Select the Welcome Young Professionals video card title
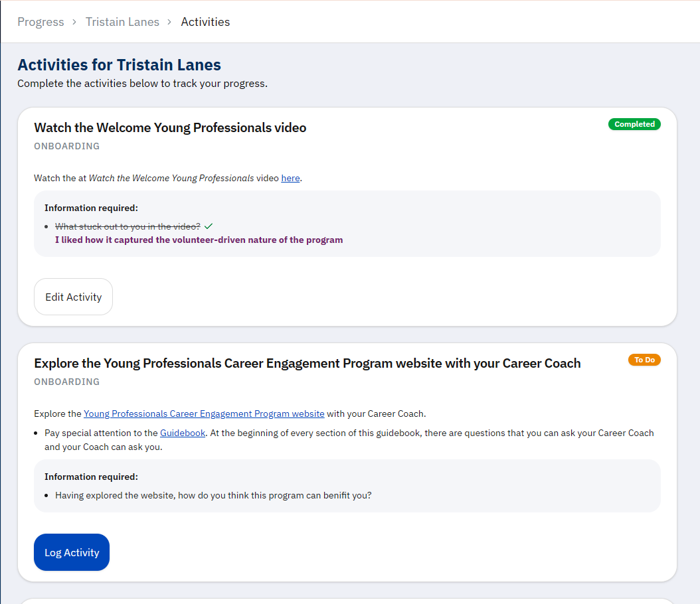The image size is (700, 604). coord(170,127)
